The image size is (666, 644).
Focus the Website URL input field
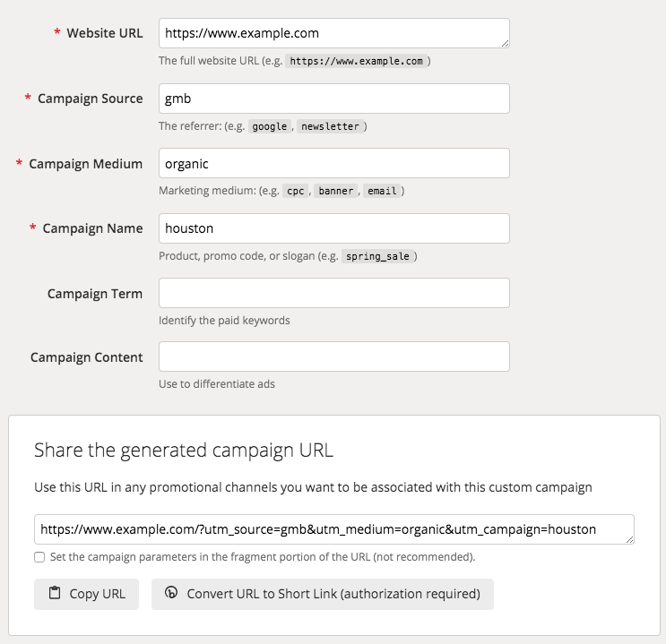(333, 33)
